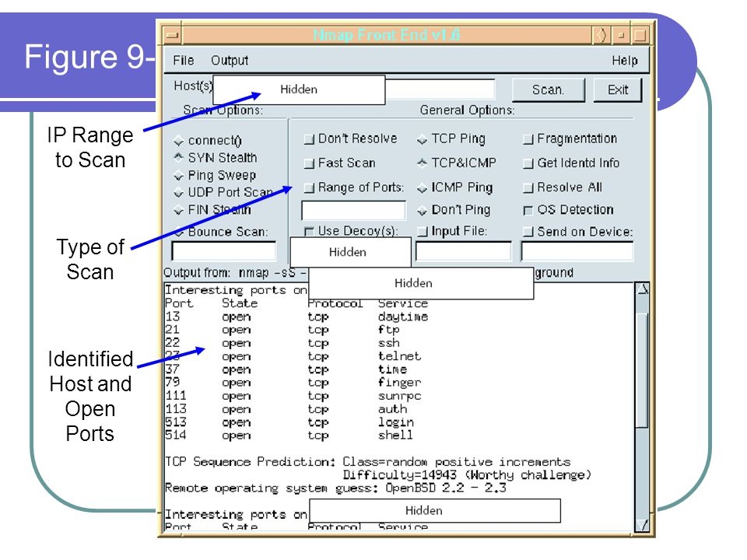Select the Don't Ping option

tap(422, 211)
